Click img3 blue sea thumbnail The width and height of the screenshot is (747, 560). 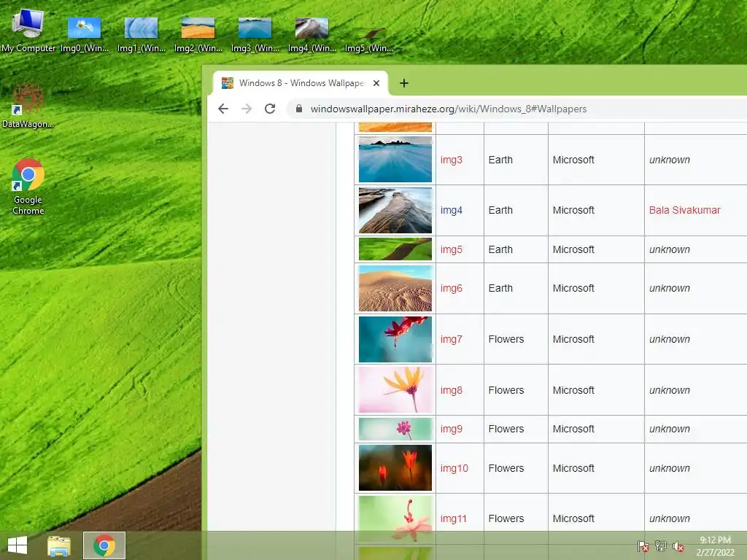pyautogui.click(x=395, y=160)
